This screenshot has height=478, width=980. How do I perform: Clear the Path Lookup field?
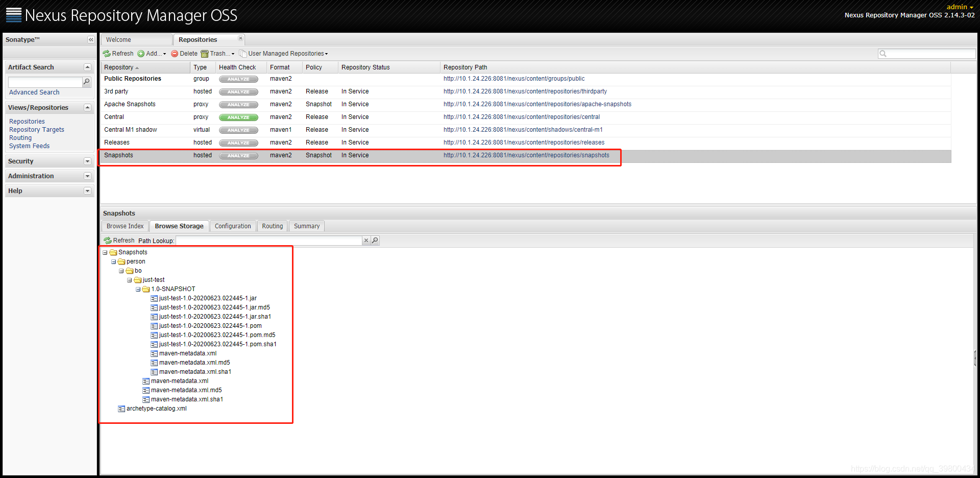coord(366,241)
